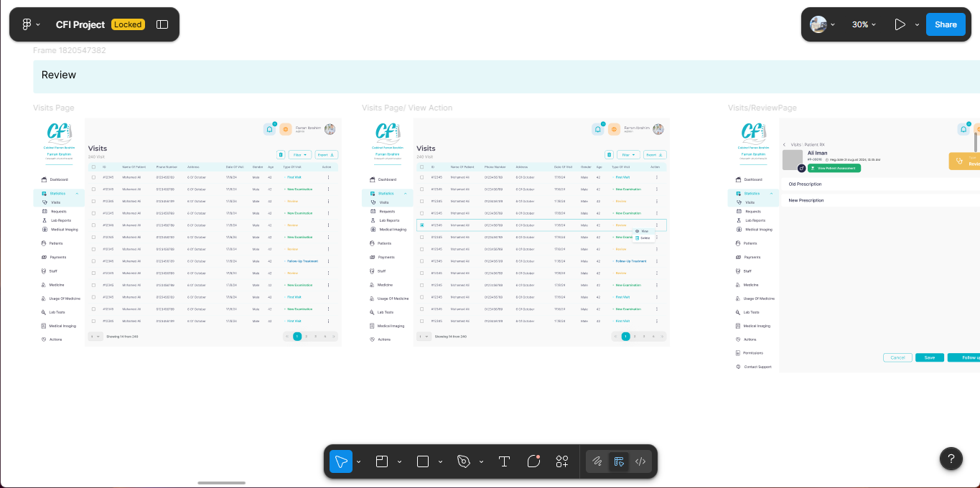The width and height of the screenshot is (980, 488).
Task: Select the Text tool
Action: [504, 461]
